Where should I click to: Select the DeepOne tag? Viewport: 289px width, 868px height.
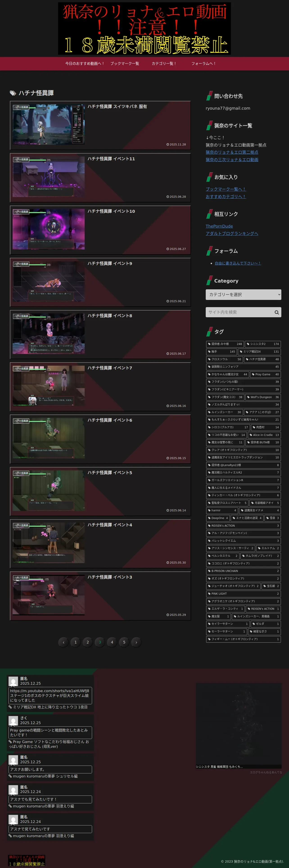(218, 518)
